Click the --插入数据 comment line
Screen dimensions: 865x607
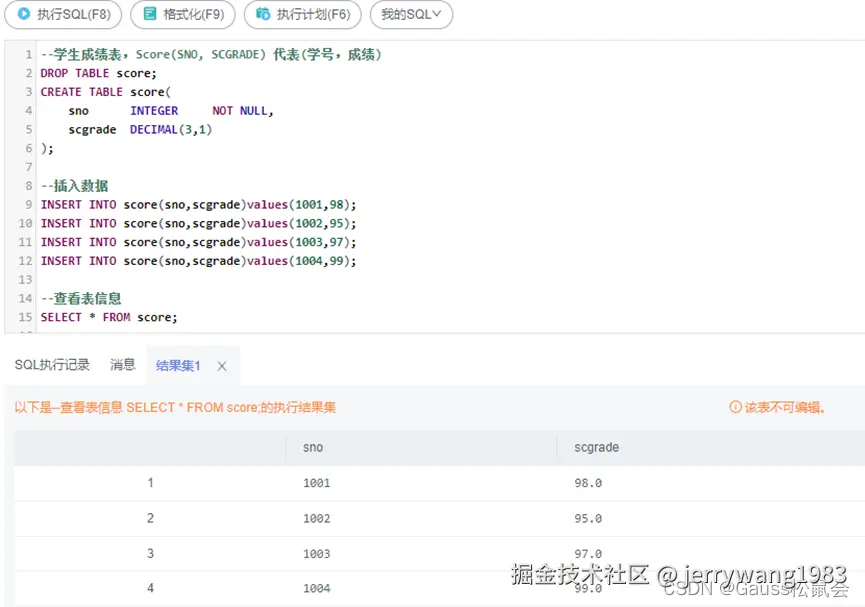(x=74, y=186)
